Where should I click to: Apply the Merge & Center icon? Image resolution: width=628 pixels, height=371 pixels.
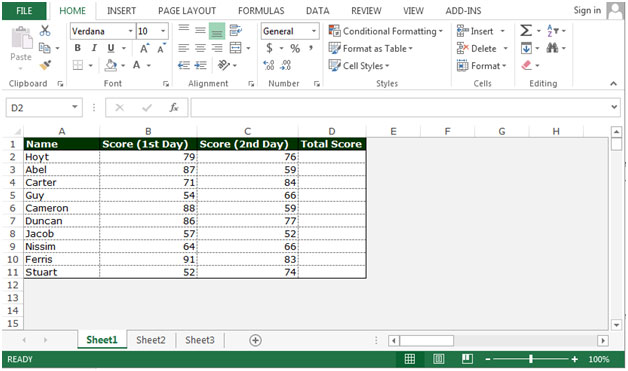pos(236,48)
